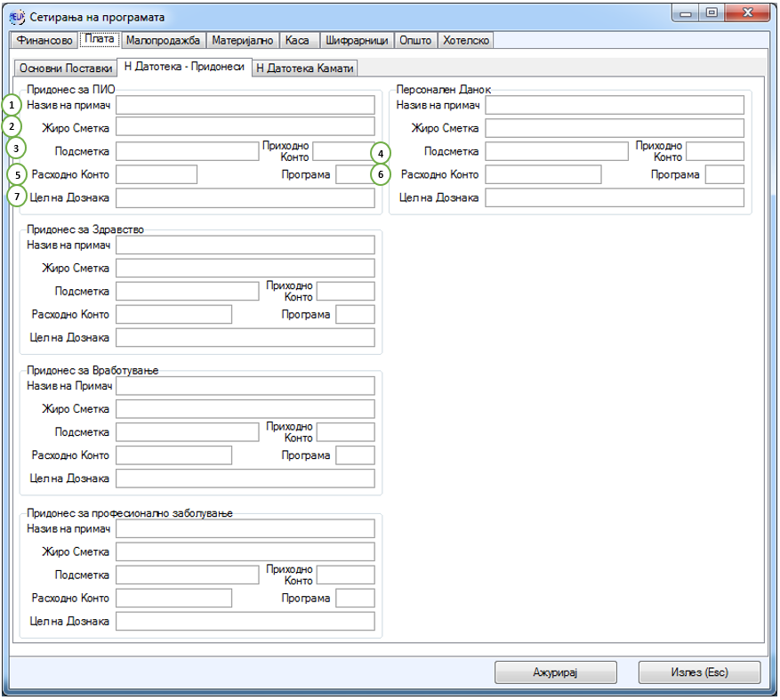The height and width of the screenshot is (700, 780).
Task: Click Жиро Сметка field for Здравство
Action: [x=245, y=268]
